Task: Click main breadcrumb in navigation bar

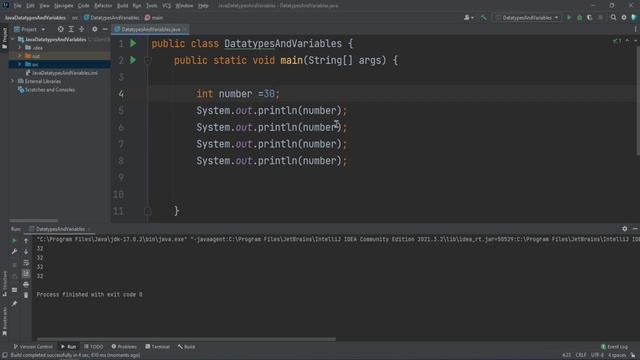Action: (x=154, y=18)
